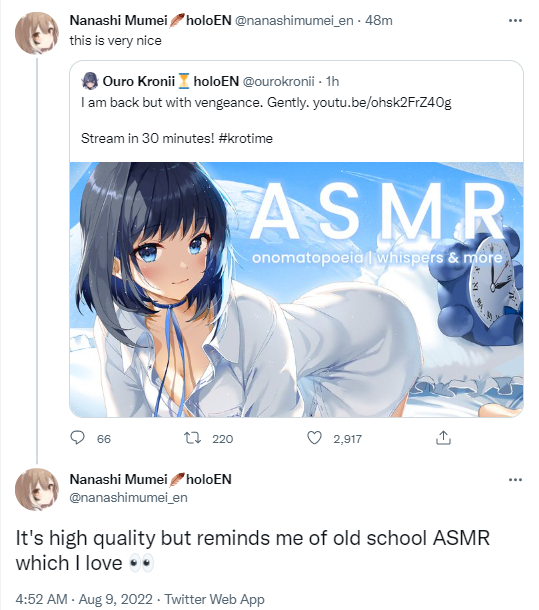The image size is (539, 610).
Task: Open three-dot menu on top tweet
Action: [x=515, y=21]
